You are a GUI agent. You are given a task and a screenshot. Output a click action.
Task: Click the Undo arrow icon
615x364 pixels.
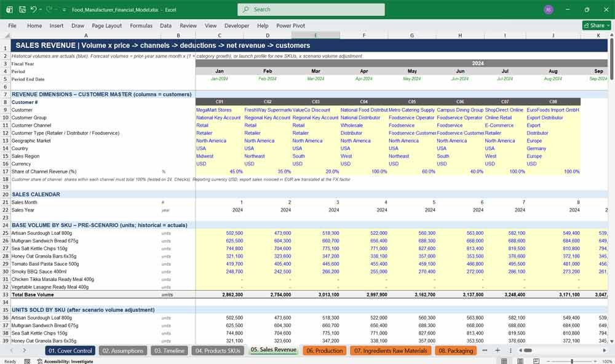coord(33,9)
